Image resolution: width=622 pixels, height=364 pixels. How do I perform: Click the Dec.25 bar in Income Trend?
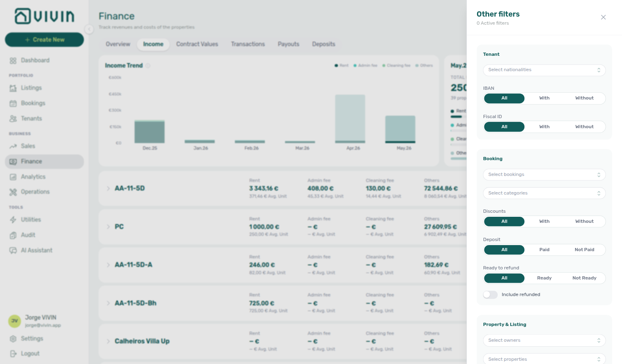[149, 131]
